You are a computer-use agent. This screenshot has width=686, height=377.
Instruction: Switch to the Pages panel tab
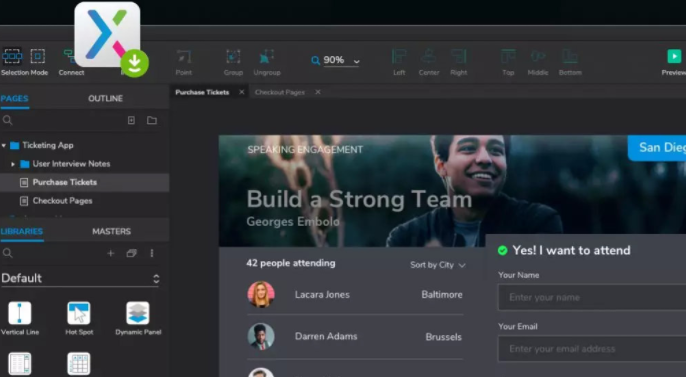point(14,98)
